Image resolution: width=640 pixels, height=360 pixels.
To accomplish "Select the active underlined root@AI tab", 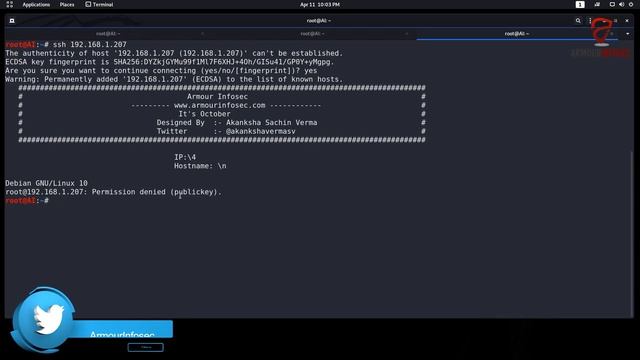I will coord(517,33).
